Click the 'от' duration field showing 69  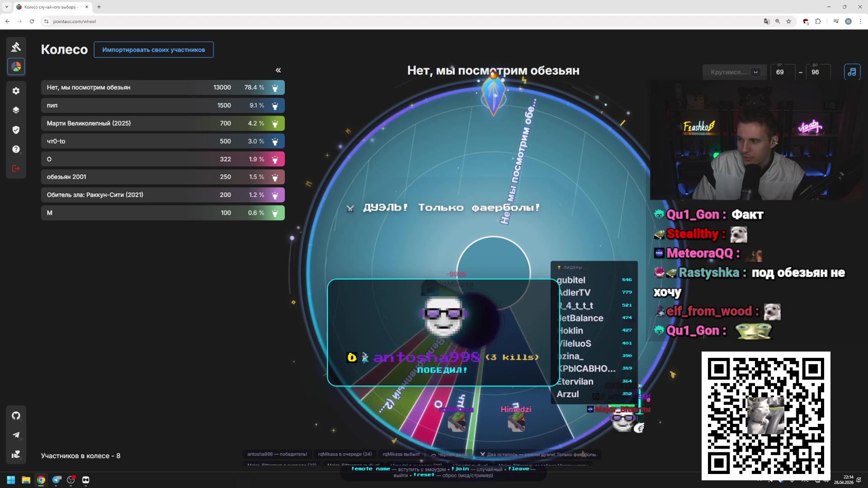click(x=782, y=72)
